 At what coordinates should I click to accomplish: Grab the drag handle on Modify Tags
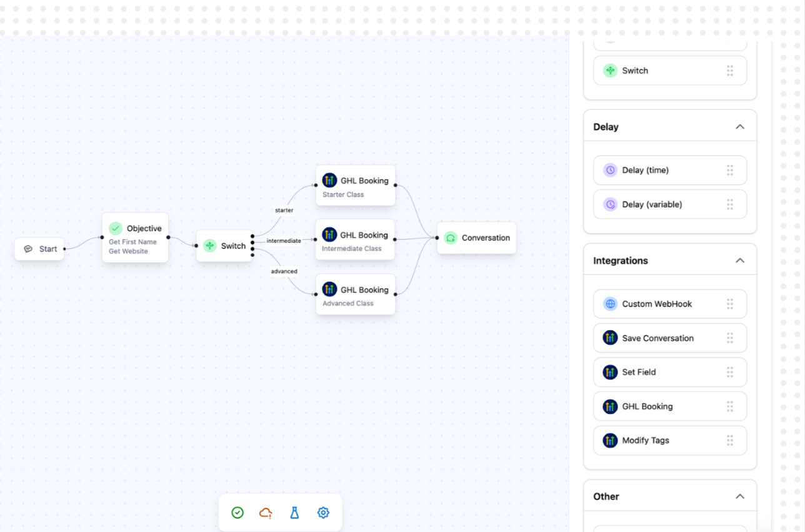click(x=730, y=440)
